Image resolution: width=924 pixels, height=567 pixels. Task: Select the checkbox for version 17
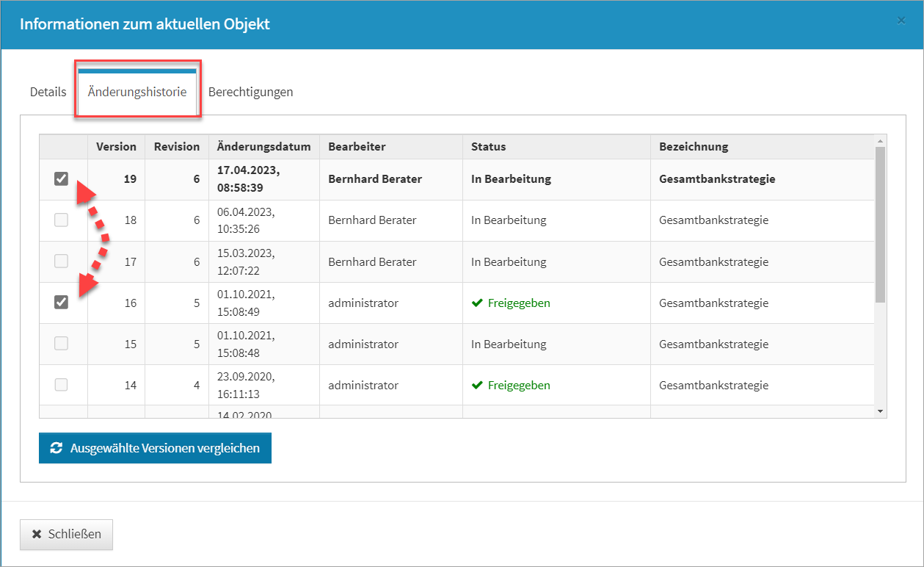tap(61, 261)
